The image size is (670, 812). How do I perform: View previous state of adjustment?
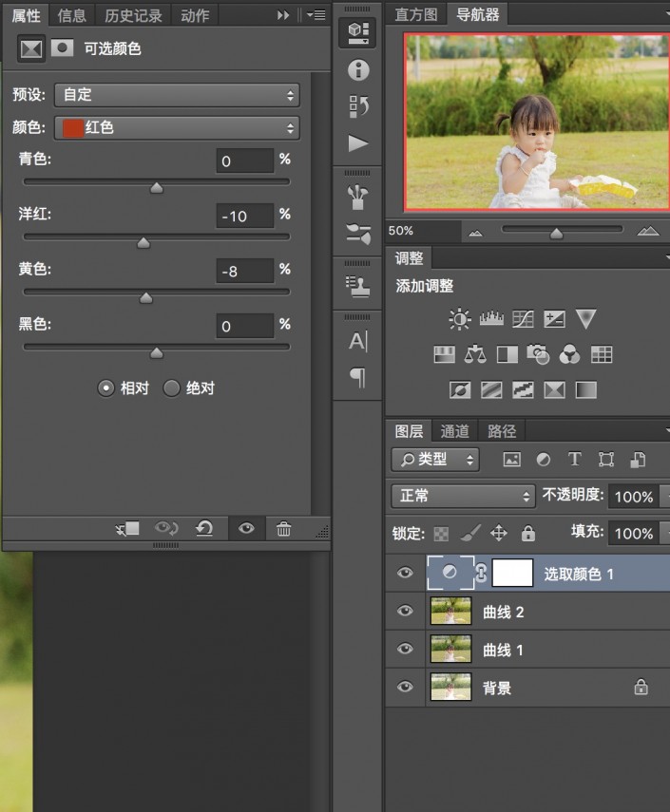166,529
